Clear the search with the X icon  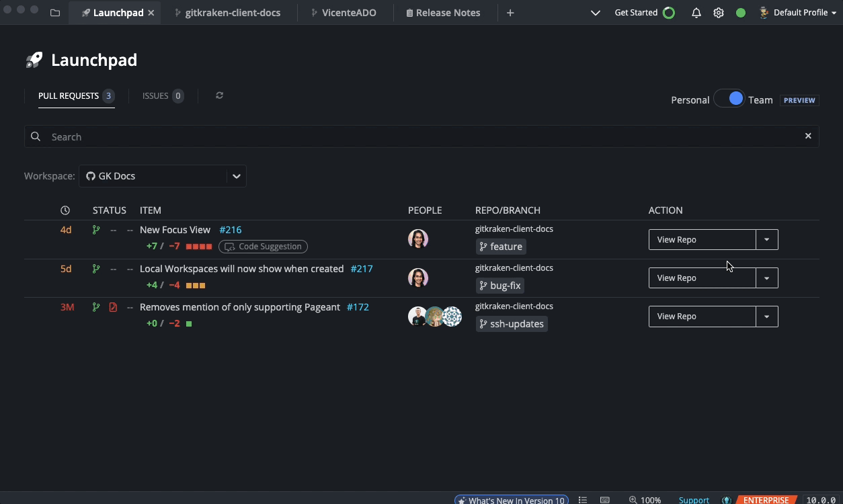tap(808, 136)
